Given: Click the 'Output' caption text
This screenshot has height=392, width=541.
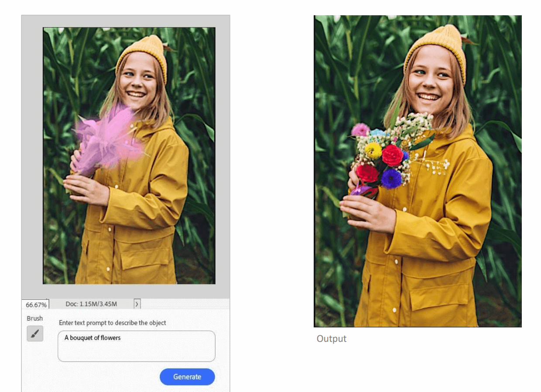Looking at the screenshot, I should (331, 339).
